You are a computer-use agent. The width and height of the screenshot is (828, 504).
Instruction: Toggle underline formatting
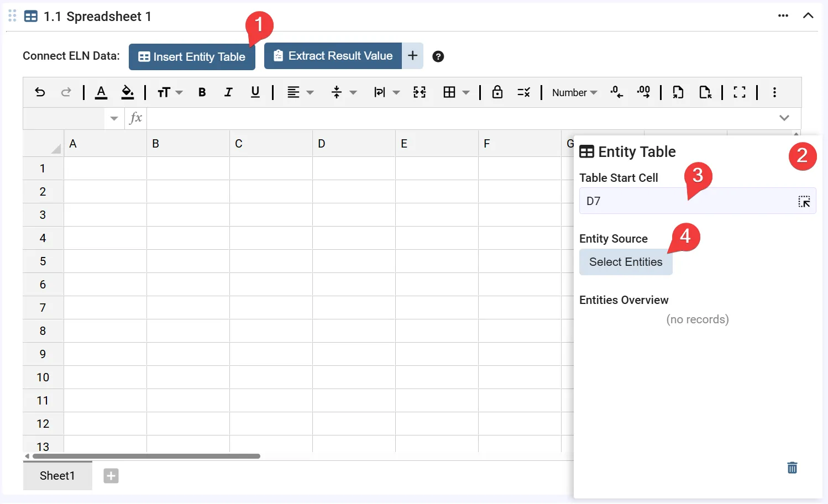255,92
